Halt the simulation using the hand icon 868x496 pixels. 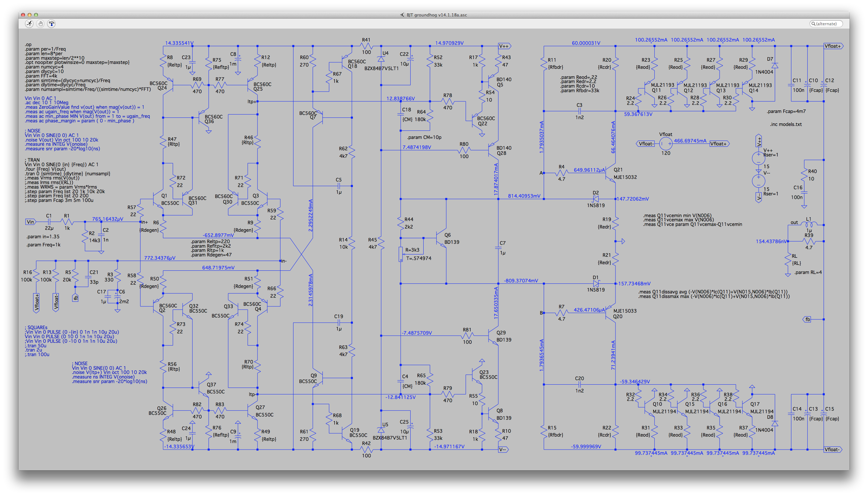[x=40, y=23]
